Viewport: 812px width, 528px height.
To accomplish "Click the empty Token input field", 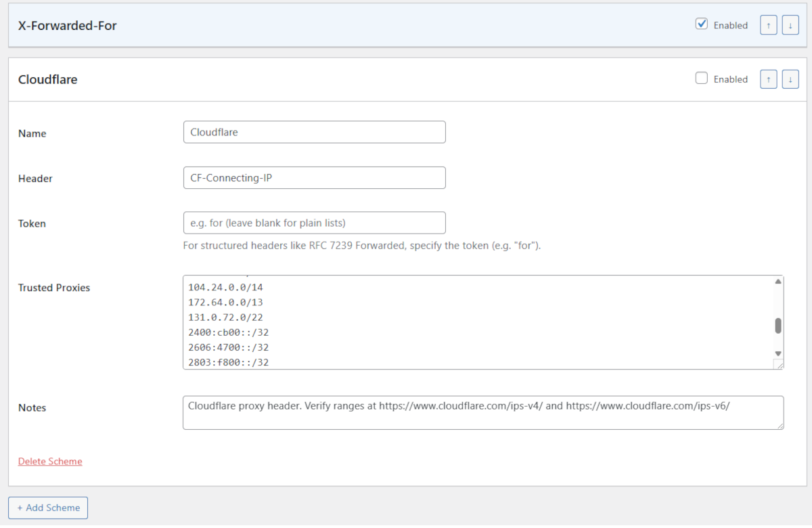I will [x=314, y=222].
